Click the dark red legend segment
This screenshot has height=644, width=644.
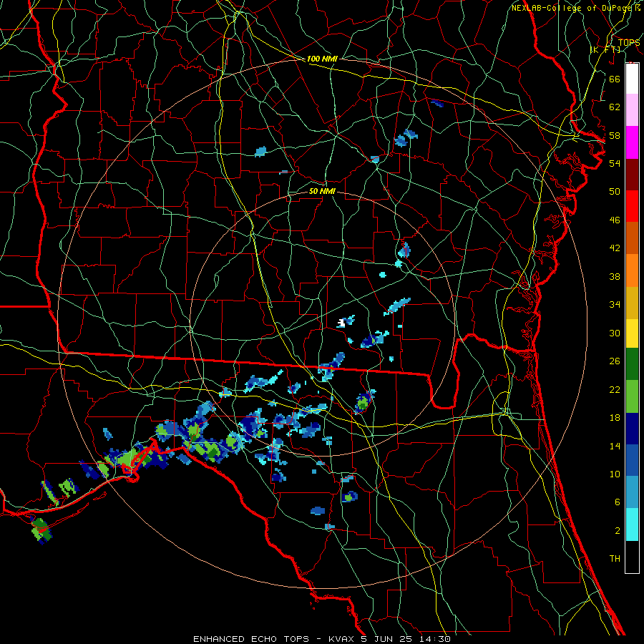point(632,175)
